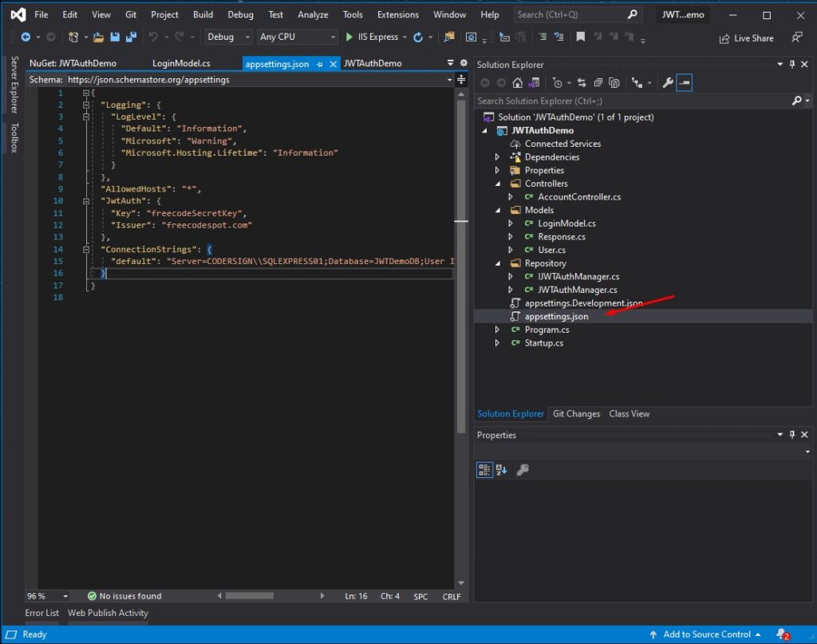Save the current file with disk icon
The width and height of the screenshot is (817, 644).
tap(115, 37)
